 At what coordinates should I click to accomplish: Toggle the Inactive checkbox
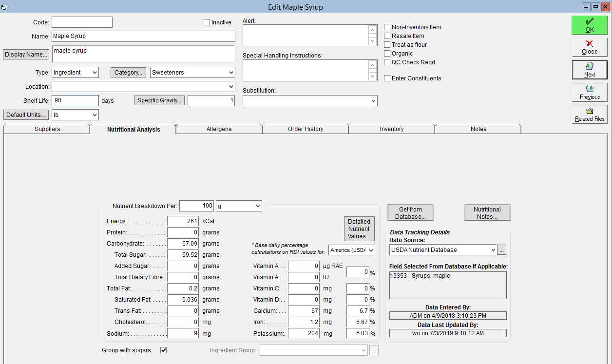207,22
